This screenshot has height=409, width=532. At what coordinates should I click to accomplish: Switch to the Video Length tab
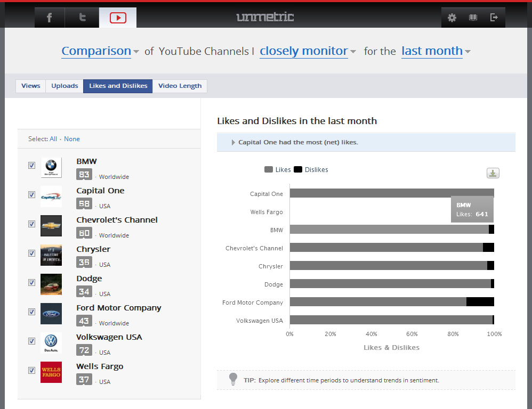pos(180,86)
